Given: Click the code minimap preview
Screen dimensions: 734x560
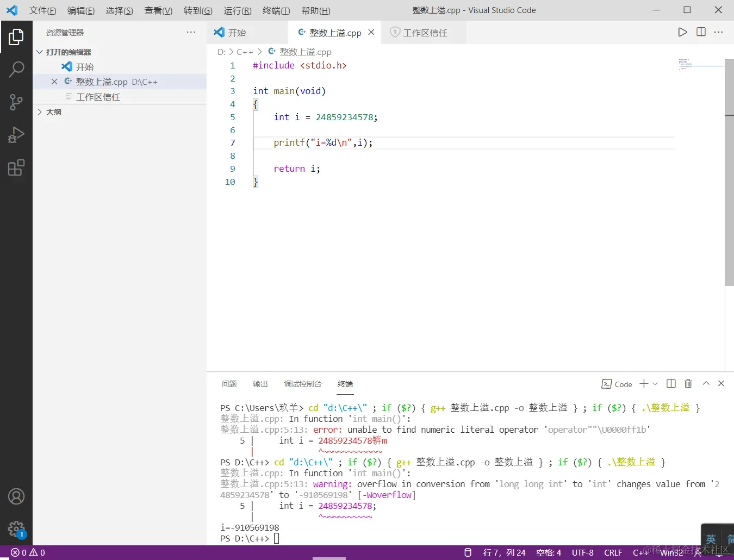Looking at the screenshot, I should pos(700,64).
